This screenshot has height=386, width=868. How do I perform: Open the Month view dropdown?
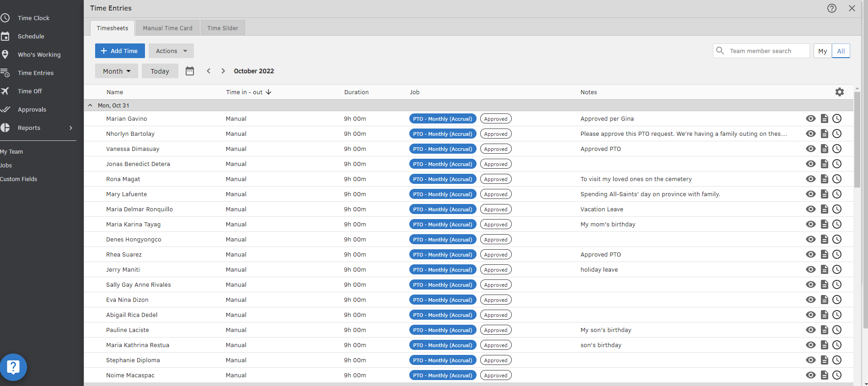click(117, 71)
